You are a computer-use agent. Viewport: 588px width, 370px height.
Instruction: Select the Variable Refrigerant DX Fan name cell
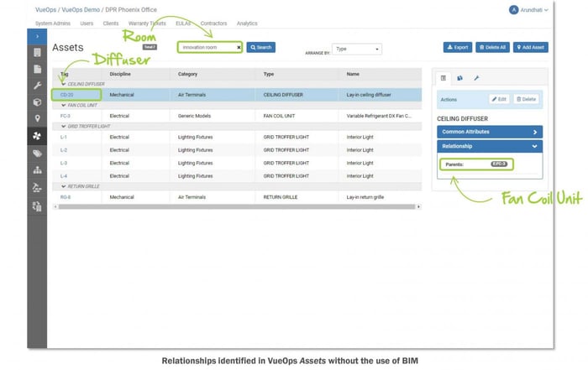379,116
